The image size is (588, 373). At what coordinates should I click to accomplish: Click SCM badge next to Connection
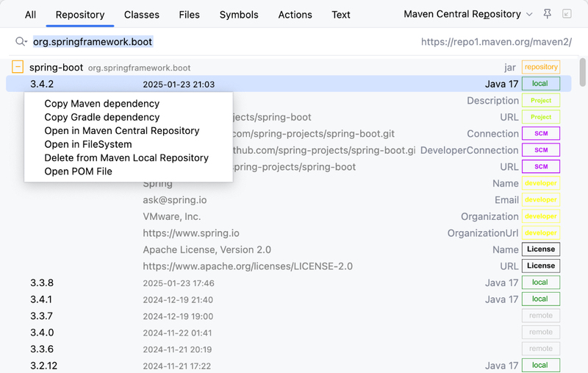point(541,133)
